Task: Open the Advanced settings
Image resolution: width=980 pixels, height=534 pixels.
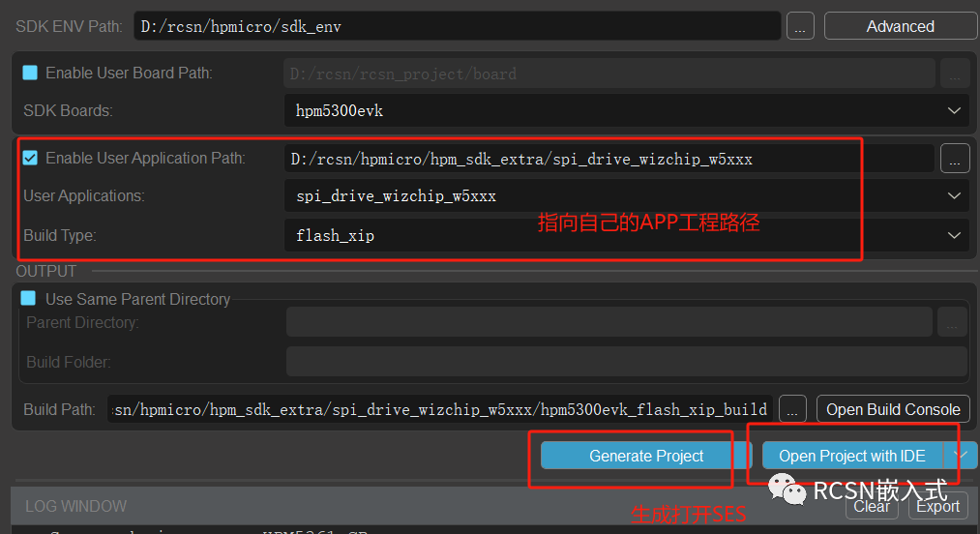Action: [900, 26]
